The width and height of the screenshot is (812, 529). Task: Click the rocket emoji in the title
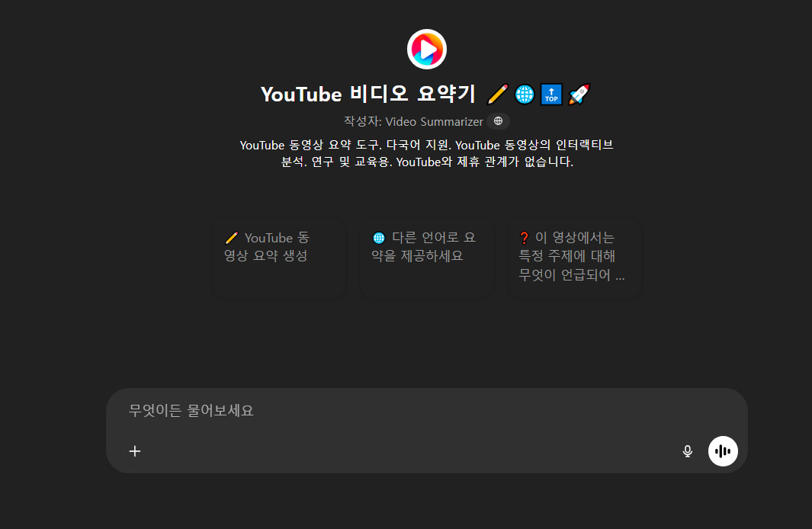coord(579,95)
